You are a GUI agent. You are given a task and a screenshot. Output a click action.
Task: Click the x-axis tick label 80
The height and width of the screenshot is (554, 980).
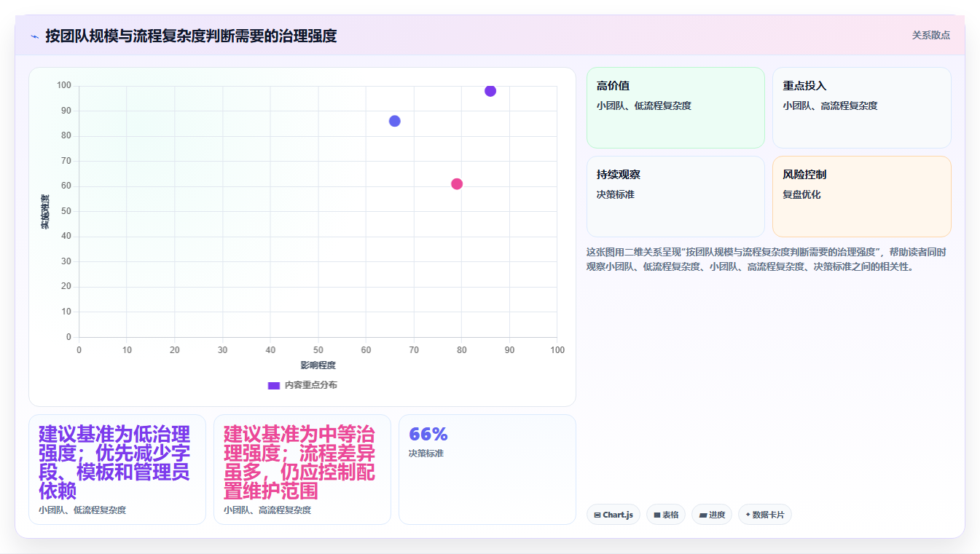pos(462,350)
